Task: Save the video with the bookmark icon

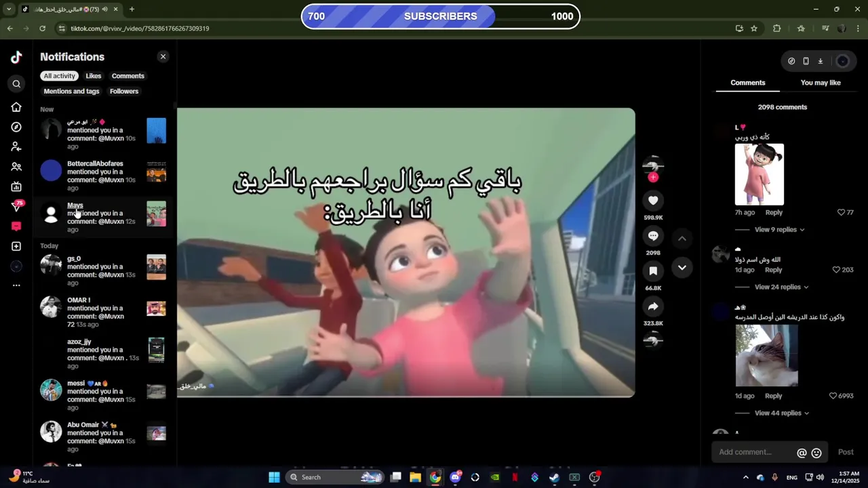Action: tap(653, 271)
